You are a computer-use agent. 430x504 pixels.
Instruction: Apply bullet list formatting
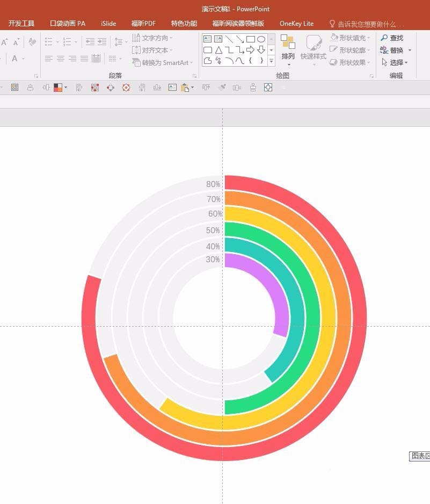click(49, 42)
